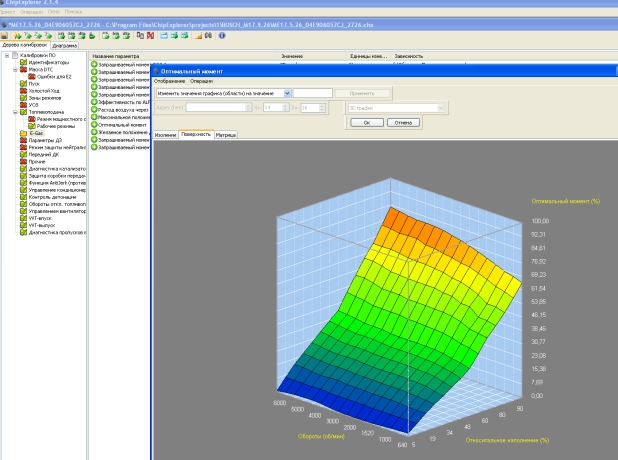Viewport: 618px width, 460px height.
Task: Collapse the Маска DTC tree node
Action: (x=14, y=69)
